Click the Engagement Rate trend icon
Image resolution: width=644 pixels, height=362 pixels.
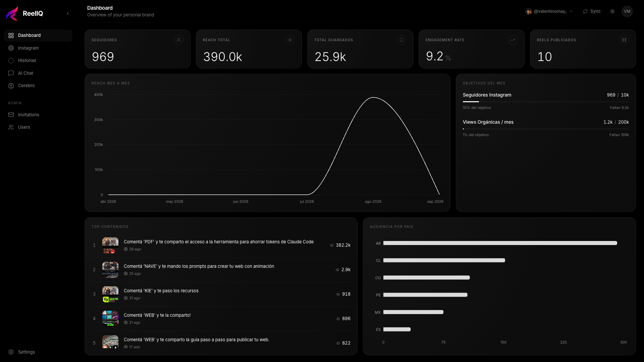513,40
